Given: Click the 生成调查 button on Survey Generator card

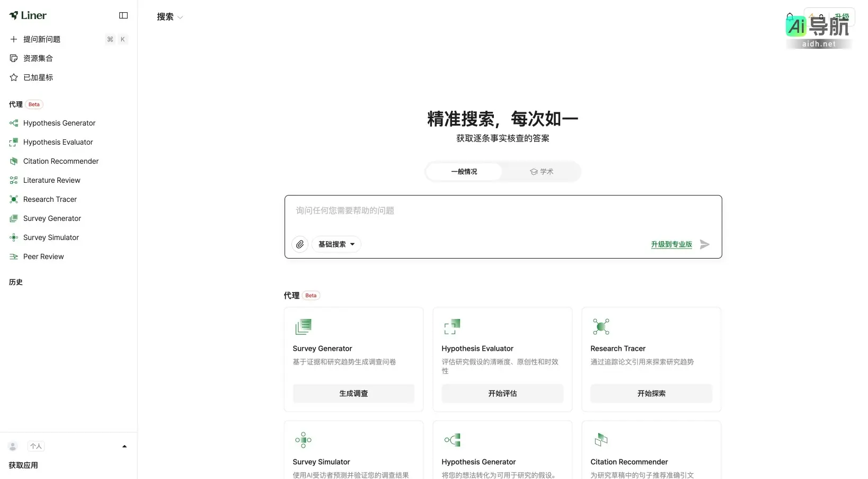Looking at the screenshot, I should (353, 393).
